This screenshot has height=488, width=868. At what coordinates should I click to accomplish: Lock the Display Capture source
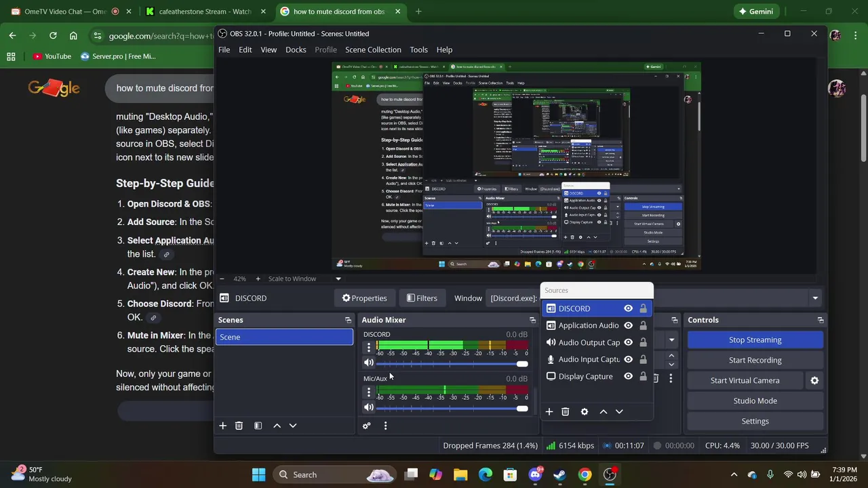643,376
